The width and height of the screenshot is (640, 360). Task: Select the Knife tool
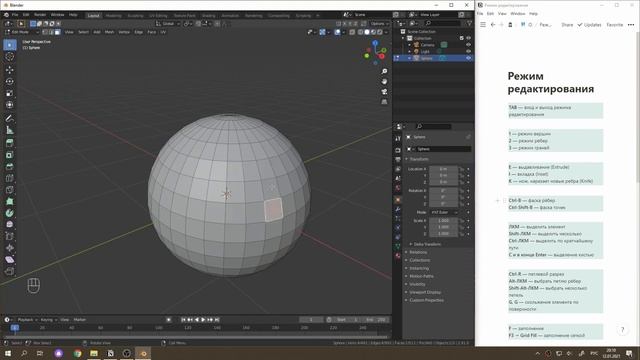pos(10,190)
